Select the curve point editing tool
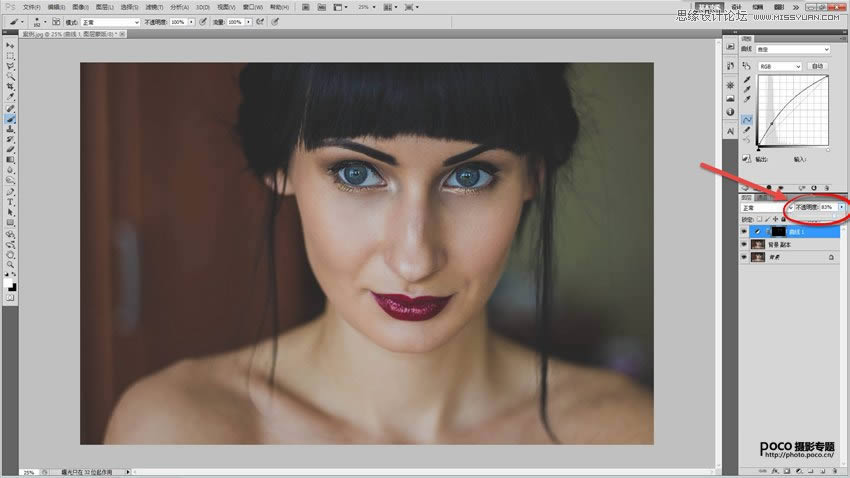 (x=747, y=119)
